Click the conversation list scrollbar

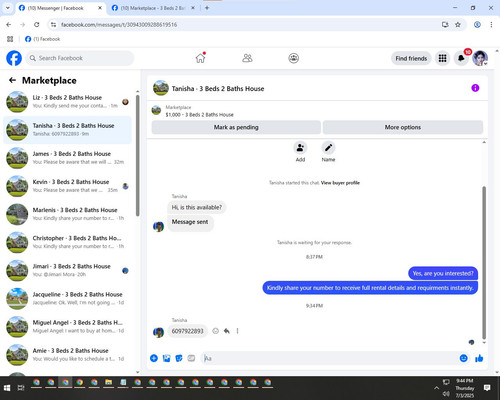(138, 155)
